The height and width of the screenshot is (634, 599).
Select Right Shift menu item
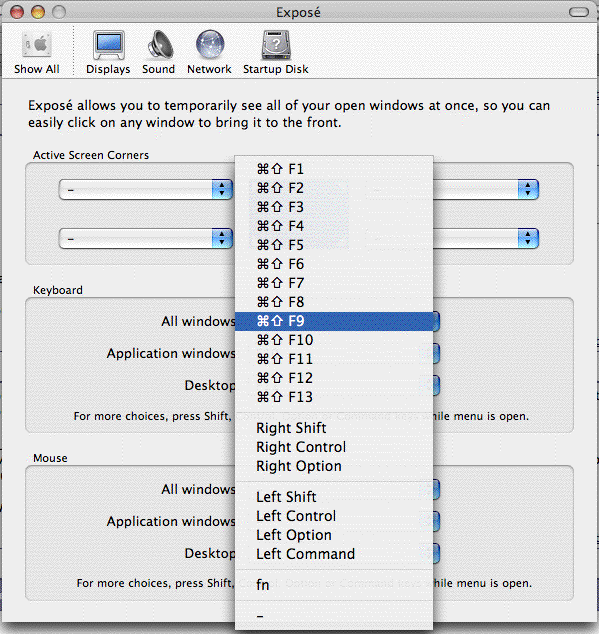[x=334, y=428]
